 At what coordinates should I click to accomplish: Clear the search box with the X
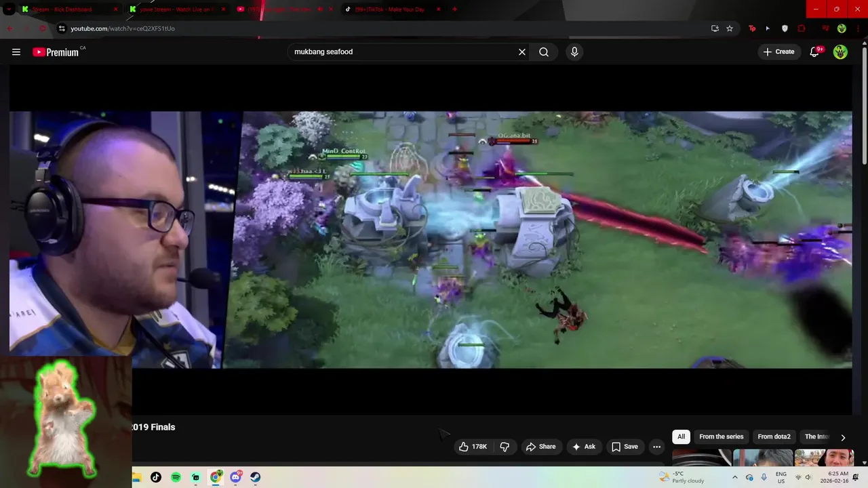(522, 52)
